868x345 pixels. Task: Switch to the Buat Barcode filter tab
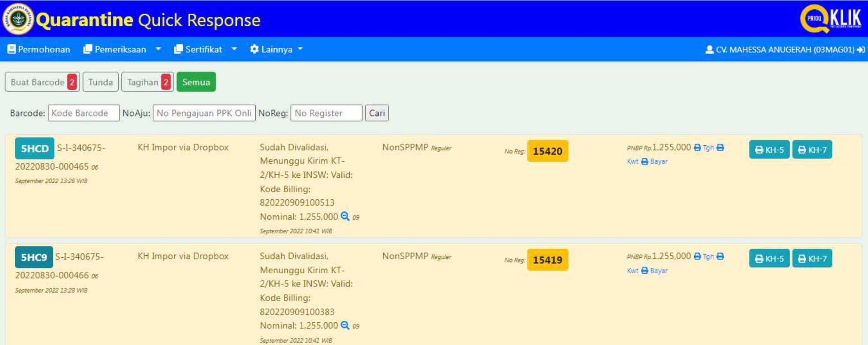pyautogui.click(x=42, y=82)
